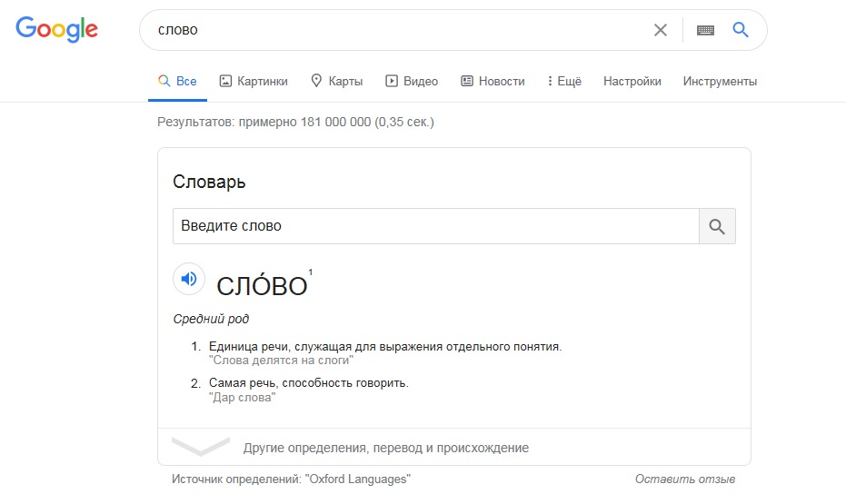Click the Оставить отзыв link
The width and height of the screenshot is (846, 504).
tap(684, 479)
